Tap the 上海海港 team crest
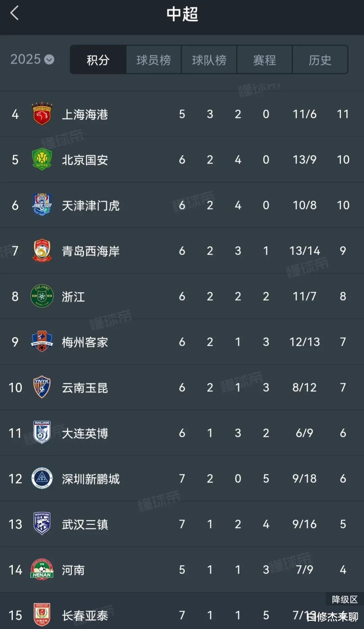The image size is (364, 629). coord(42,114)
